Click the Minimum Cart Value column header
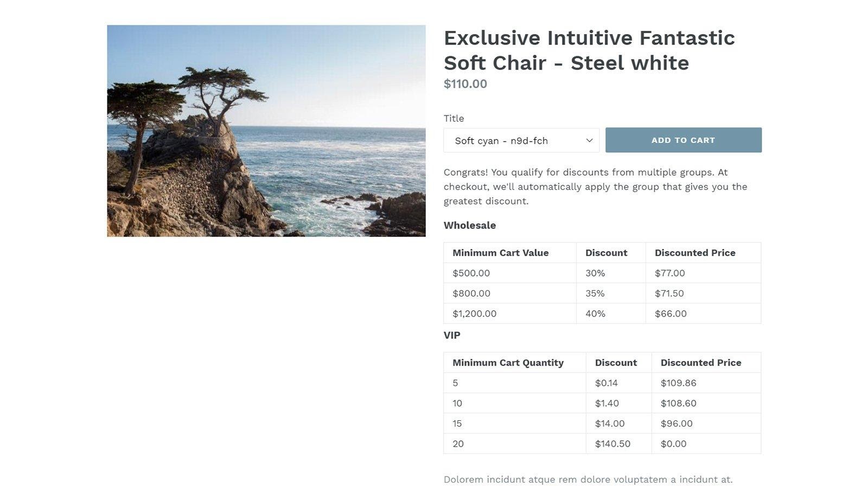 pyautogui.click(x=500, y=253)
